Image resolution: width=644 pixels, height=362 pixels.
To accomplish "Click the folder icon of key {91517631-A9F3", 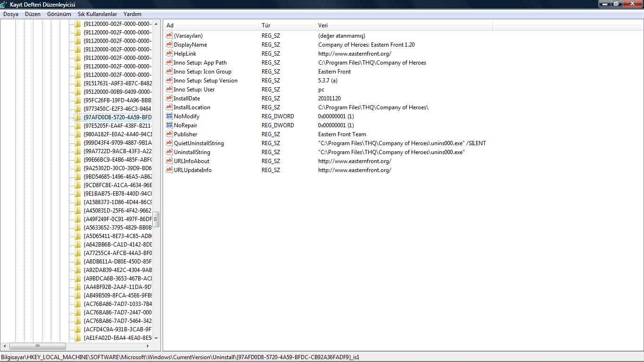I will coord(78,83).
